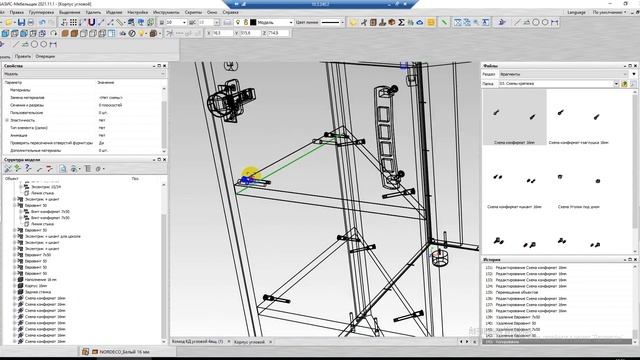Click the black layer color swatch
Image resolution: width=640 pixels, height=360 pixels.
(x=253, y=22)
